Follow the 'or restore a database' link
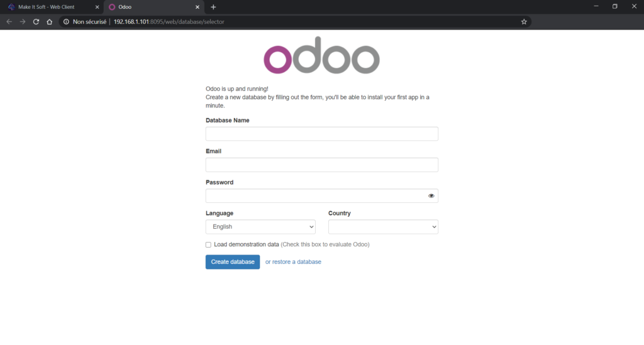This screenshot has height=345, width=644. pos(293,261)
